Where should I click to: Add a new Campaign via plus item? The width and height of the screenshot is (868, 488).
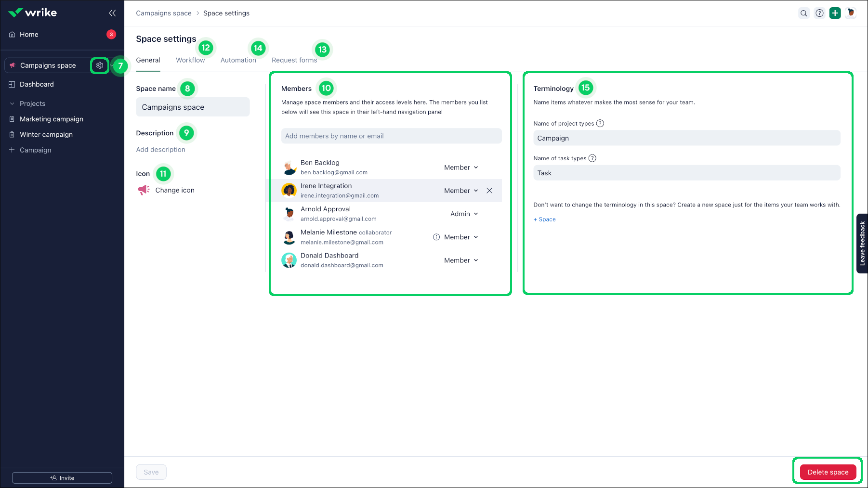click(31, 150)
